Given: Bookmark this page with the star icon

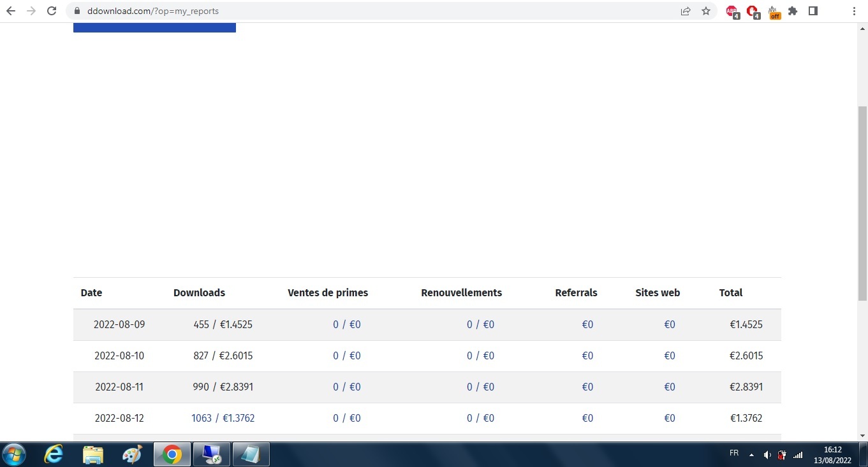Looking at the screenshot, I should pyautogui.click(x=706, y=11).
